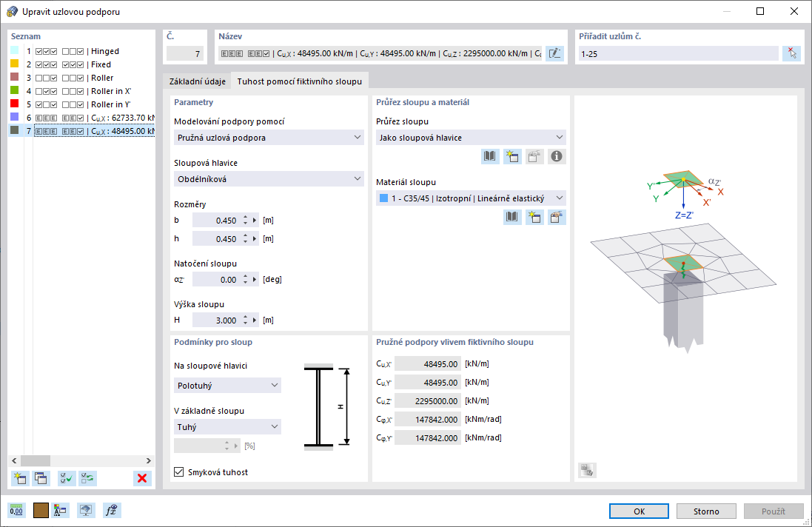Click the view screen icon in bottom toolbar

(86, 511)
